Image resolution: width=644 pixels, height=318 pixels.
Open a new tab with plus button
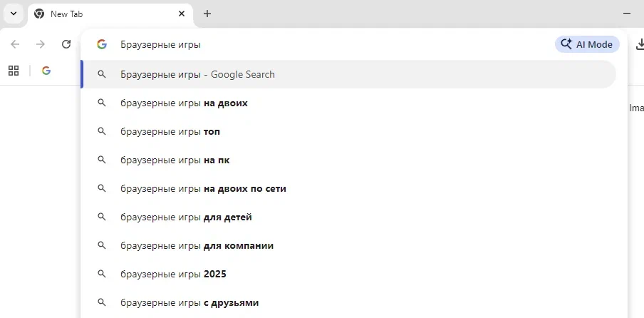tap(207, 14)
